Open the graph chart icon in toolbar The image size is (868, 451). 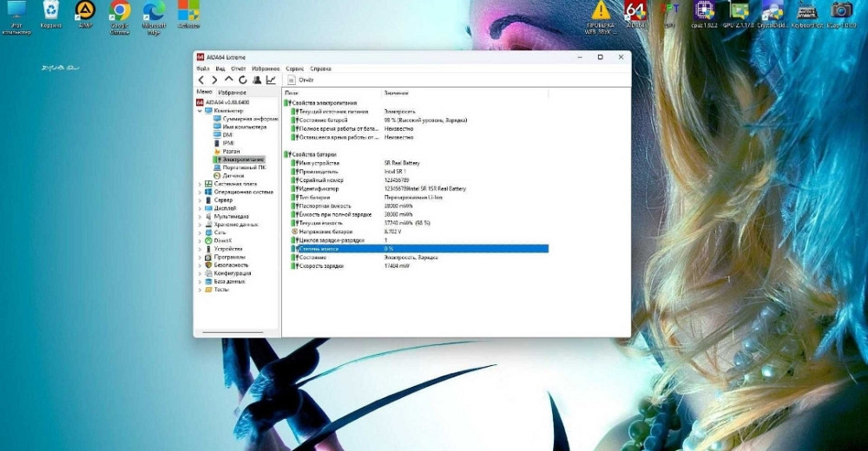271,80
